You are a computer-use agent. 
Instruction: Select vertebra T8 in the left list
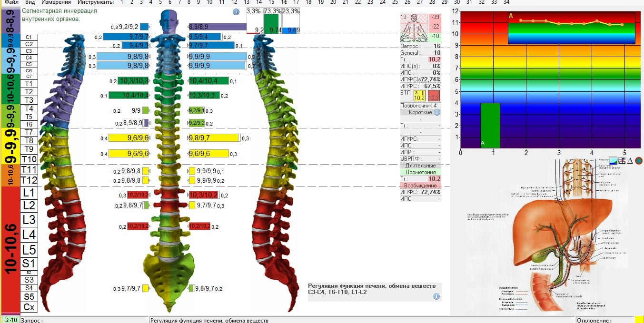(29, 140)
